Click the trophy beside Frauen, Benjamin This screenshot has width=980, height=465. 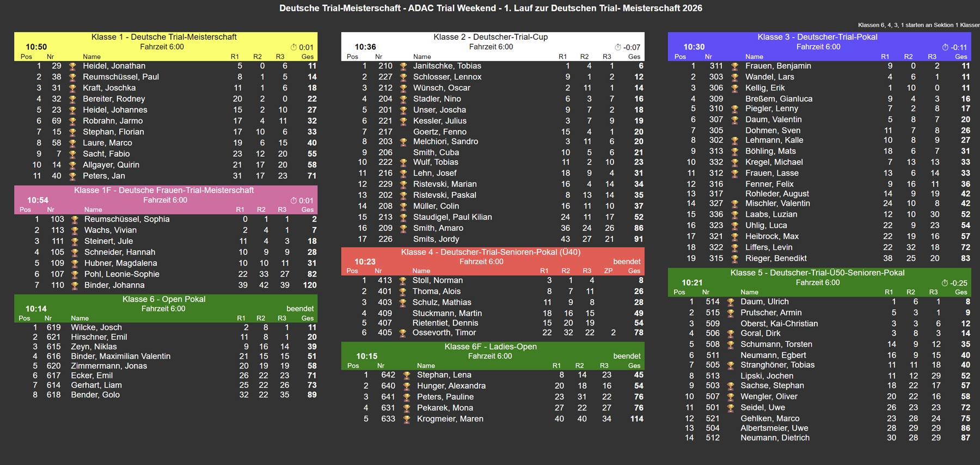point(734,66)
